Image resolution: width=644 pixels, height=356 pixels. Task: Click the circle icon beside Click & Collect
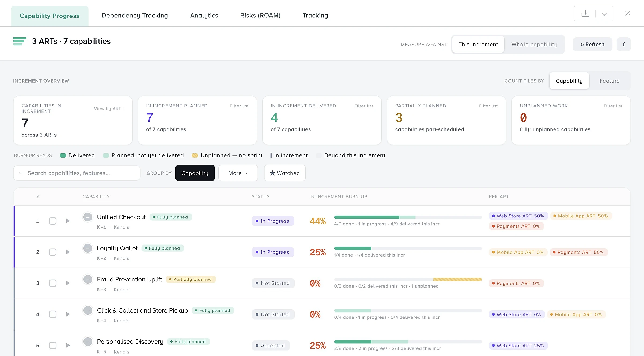pyautogui.click(x=88, y=310)
